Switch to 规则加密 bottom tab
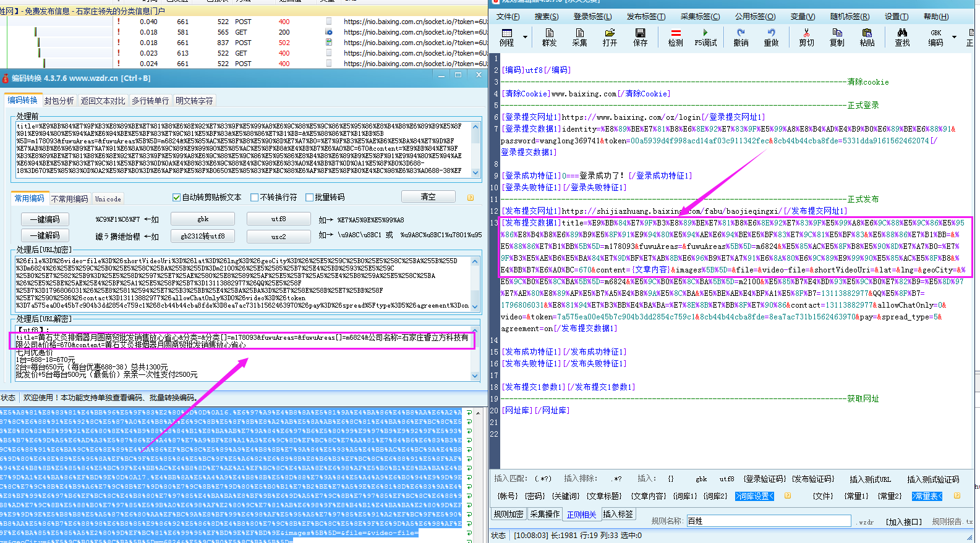The height and width of the screenshot is (543, 980). tap(508, 514)
